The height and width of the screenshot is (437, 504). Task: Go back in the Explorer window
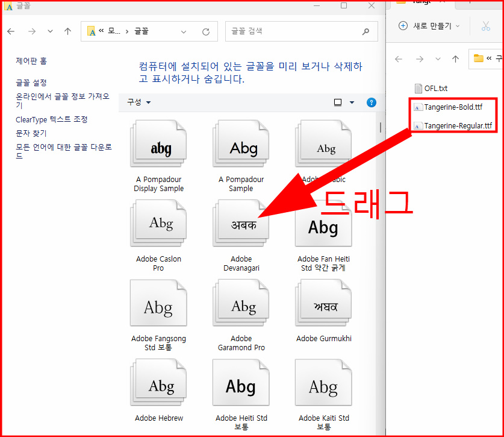point(399,59)
